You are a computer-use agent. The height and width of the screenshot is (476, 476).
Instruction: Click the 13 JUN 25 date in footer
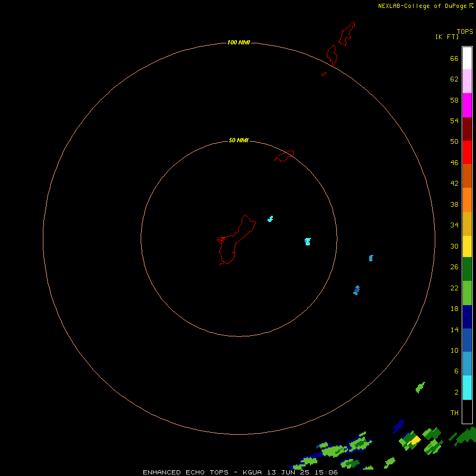click(289, 472)
